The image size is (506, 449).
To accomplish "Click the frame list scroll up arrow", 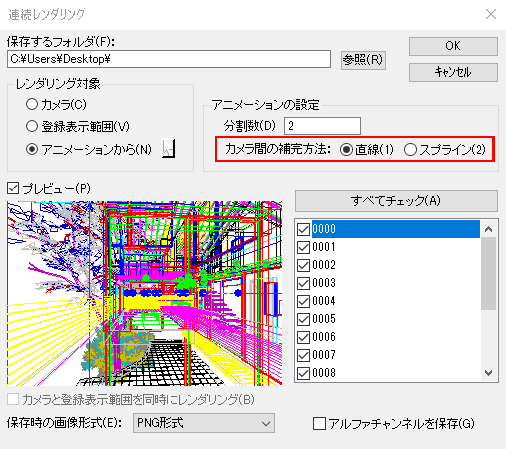I will pos(489,229).
